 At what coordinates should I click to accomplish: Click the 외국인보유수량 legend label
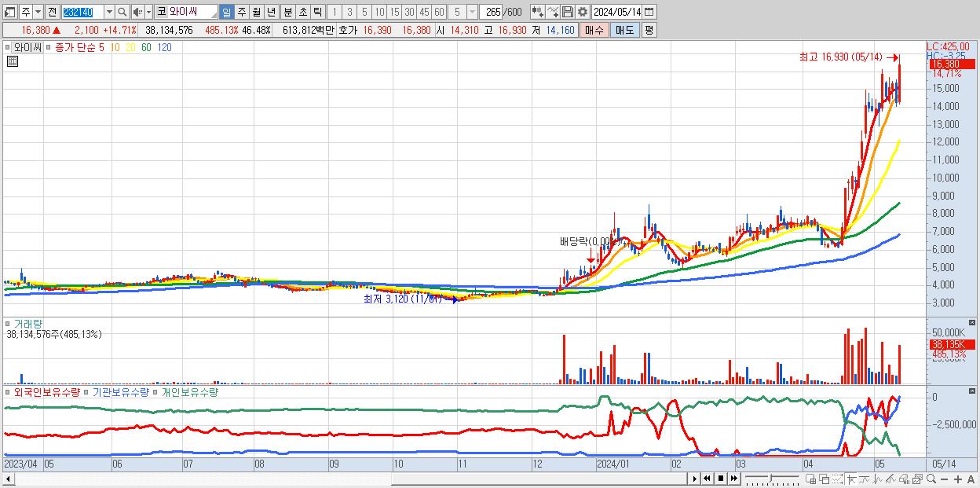pyautogui.click(x=46, y=391)
